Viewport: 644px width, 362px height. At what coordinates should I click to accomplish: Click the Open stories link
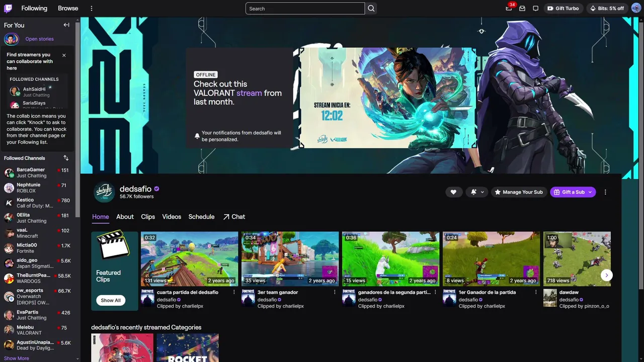click(39, 39)
